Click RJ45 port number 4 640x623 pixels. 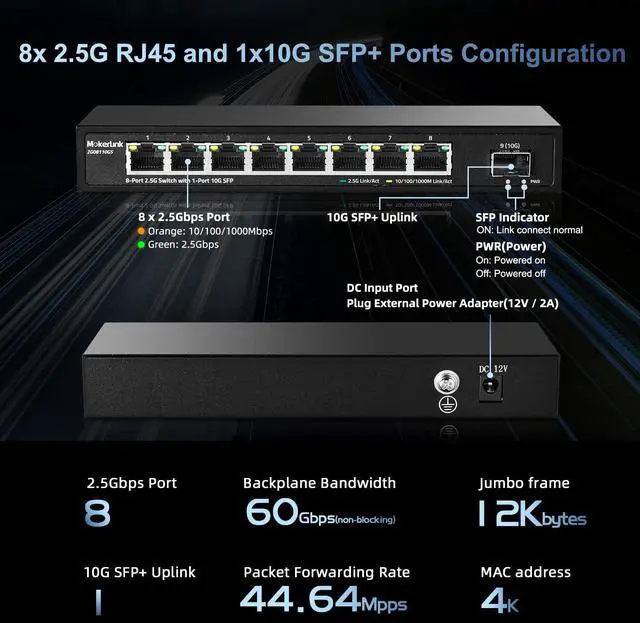click(x=269, y=158)
